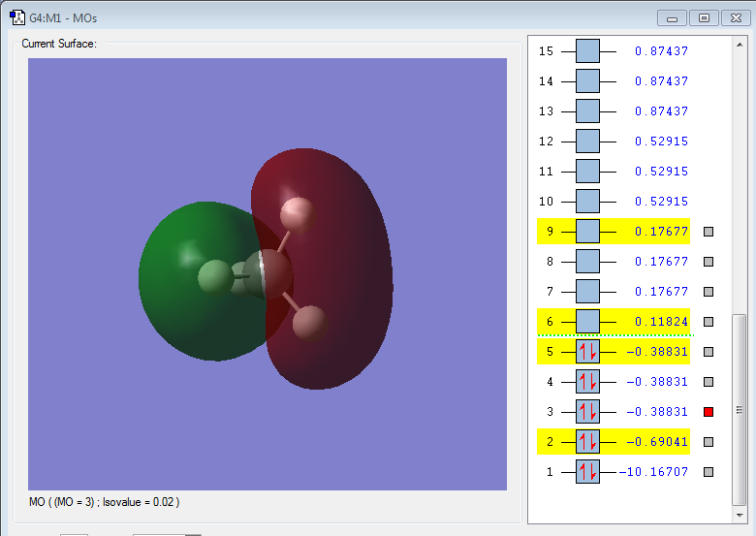Toggle surface marker for MO 8
This screenshot has height=536, width=756.
coord(709,262)
